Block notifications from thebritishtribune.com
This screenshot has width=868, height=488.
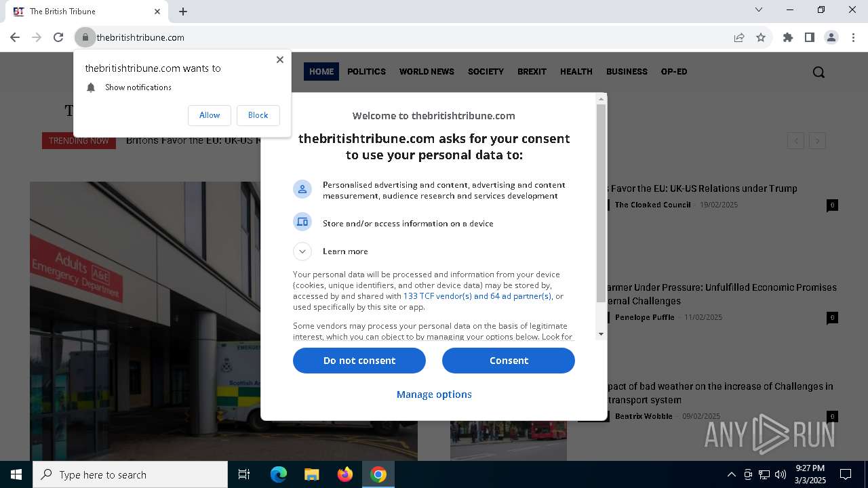point(258,115)
